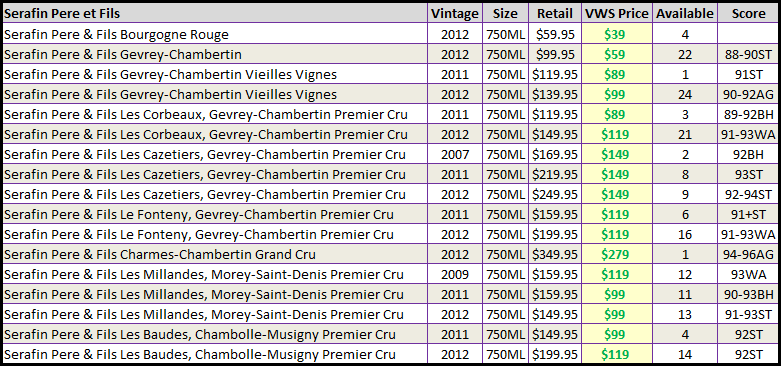Image resolution: width=781 pixels, height=366 pixels.
Task: Click the $349.95 retail price cell
Action: pyautogui.click(x=555, y=254)
